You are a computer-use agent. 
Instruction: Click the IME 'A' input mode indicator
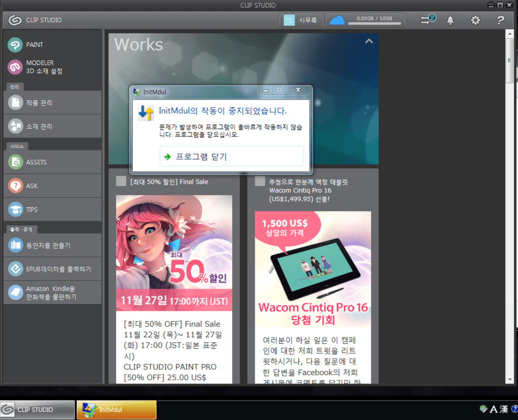[x=494, y=409]
